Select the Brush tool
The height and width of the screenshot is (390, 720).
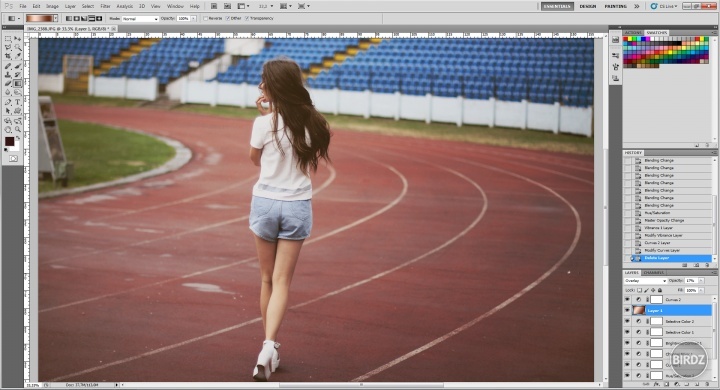pos(17,66)
